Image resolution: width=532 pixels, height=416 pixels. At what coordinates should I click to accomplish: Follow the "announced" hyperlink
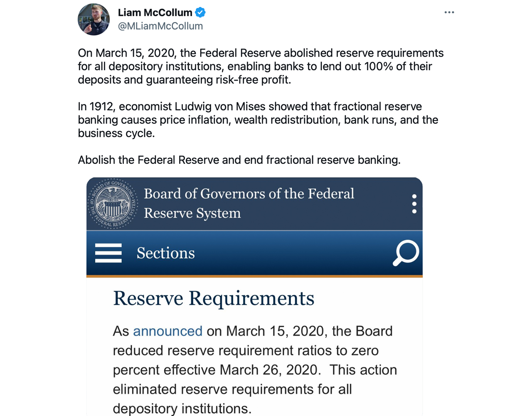click(167, 331)
